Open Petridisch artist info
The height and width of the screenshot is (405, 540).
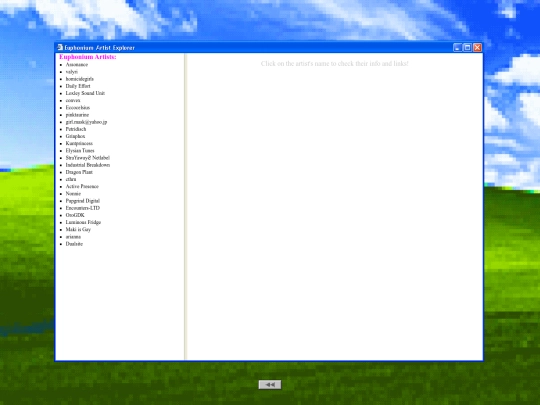[x=76, y=129]
